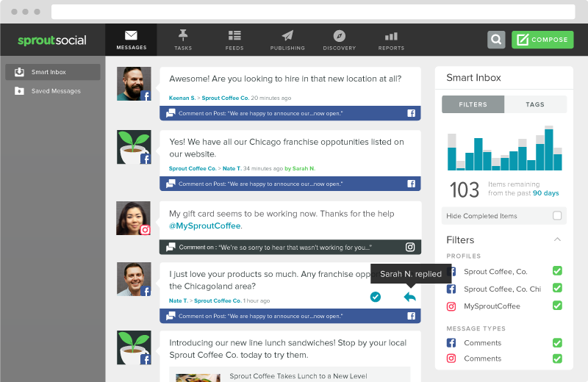Viewport: 588px width, 382px height.
Task: Change the '90 days' time range
Action: (545, 193)
